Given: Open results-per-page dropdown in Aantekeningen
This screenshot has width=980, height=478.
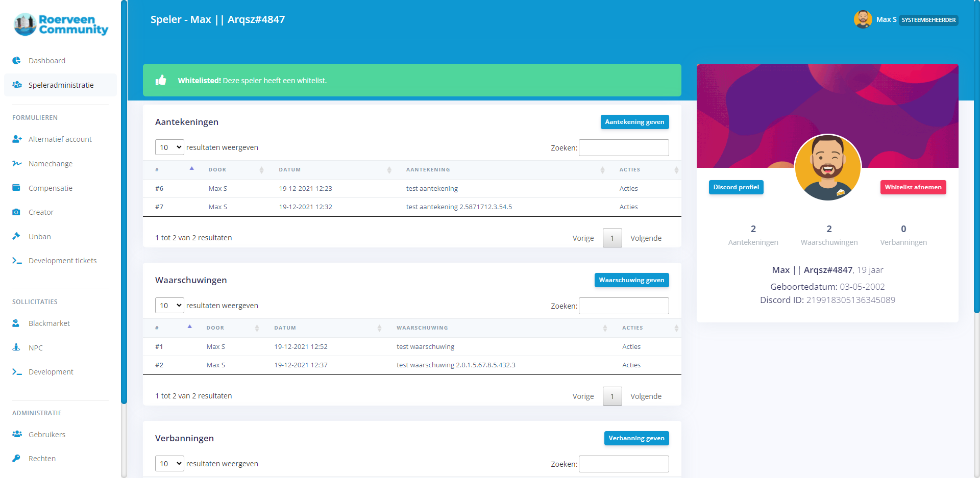Looking at the screenshot, I should click(x=169, y=147).
